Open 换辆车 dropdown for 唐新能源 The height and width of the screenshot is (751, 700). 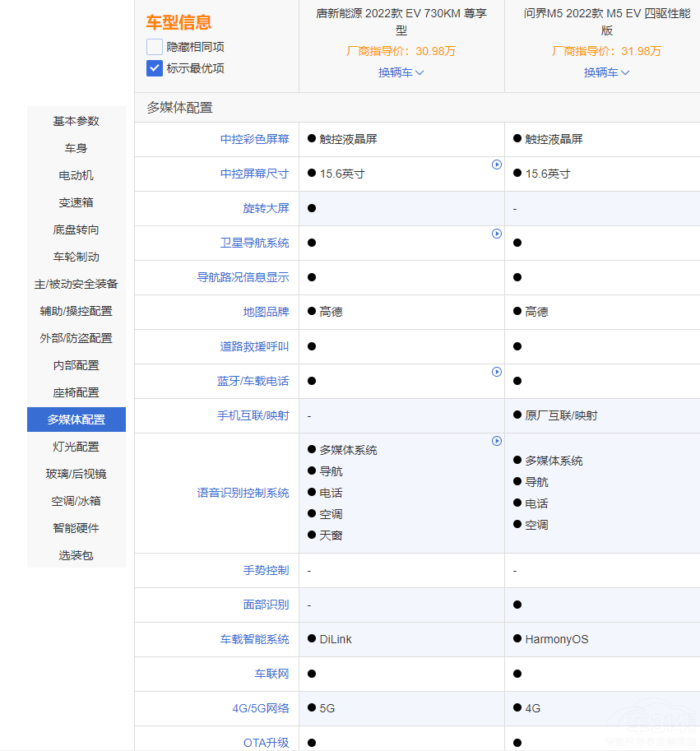401,72
